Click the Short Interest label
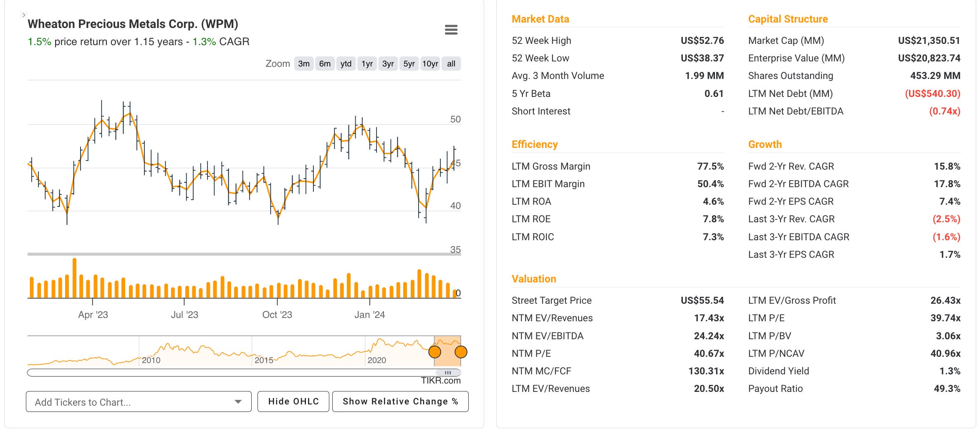The image size is (980, 432). [x=541, y=111]
